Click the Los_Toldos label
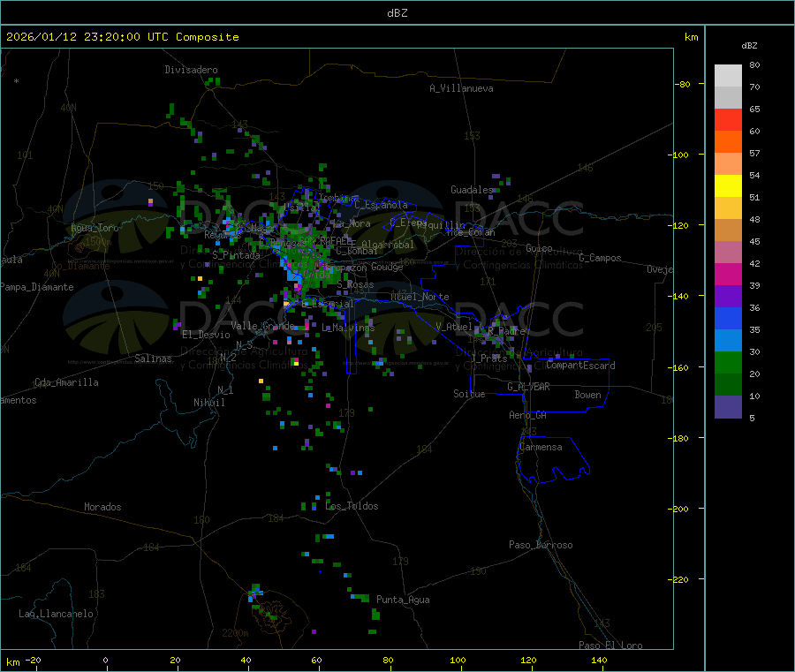This screenshot has height=672, width=795. pyautogui.click(x=352, y=506)
